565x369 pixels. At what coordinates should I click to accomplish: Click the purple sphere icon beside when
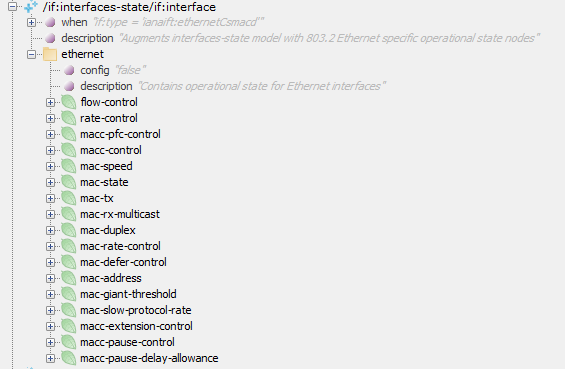[50, 22]
